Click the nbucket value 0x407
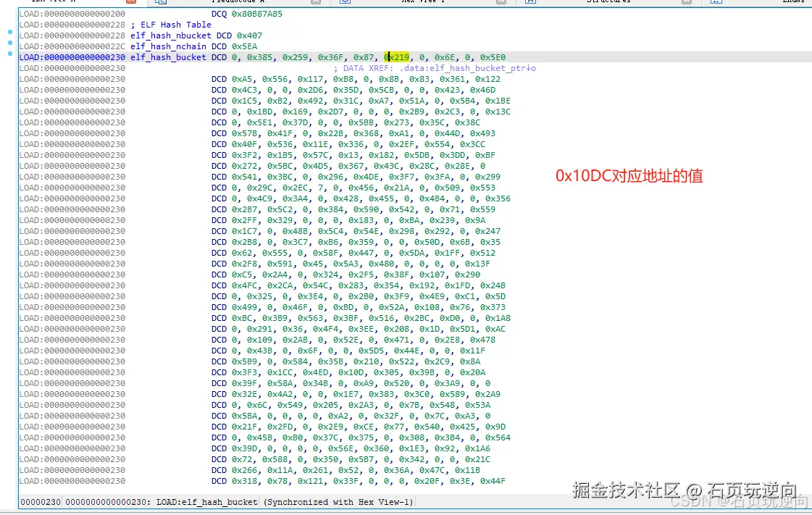 250,35
